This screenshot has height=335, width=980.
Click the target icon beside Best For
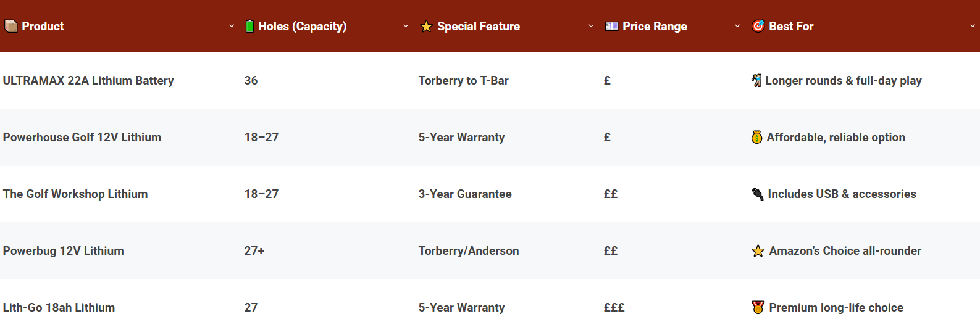tap(758, 27)
